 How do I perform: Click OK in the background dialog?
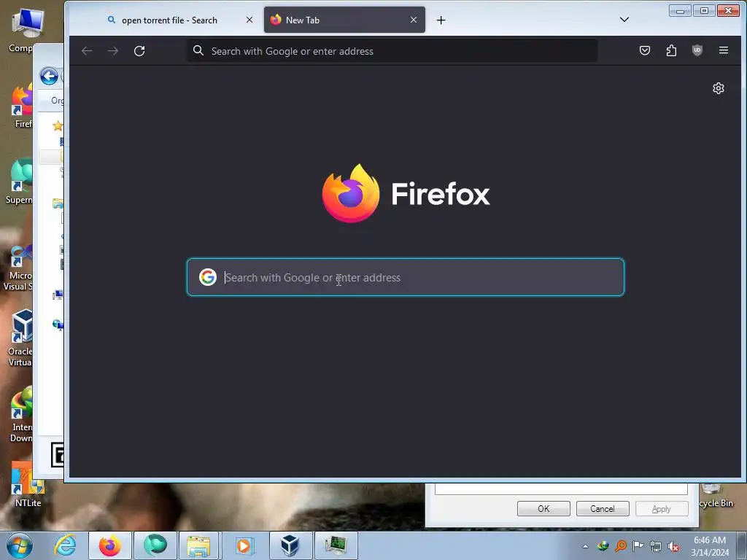pos(543,508)
